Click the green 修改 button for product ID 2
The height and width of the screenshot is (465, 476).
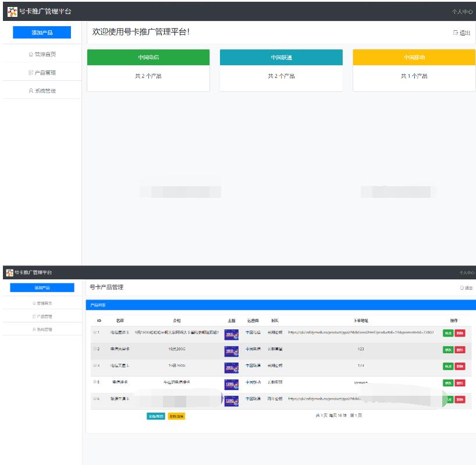pos(447,350)
